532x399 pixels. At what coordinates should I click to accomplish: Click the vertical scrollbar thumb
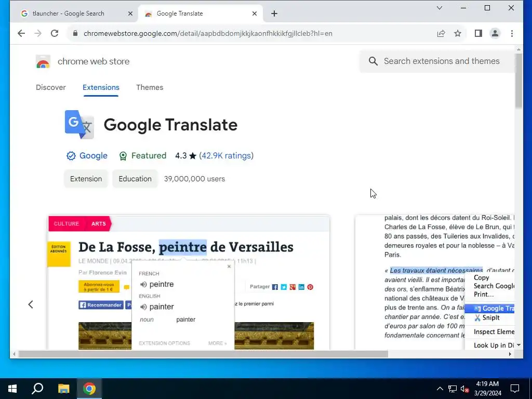click(518, 81)
